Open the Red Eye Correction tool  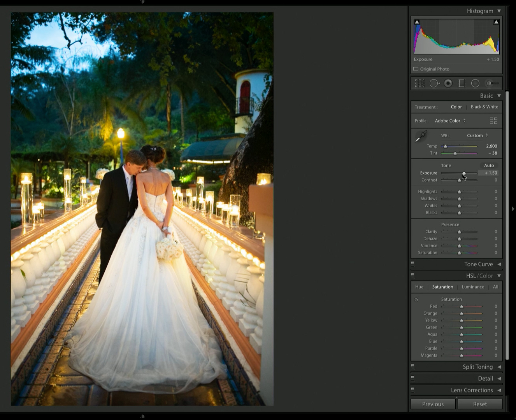click(448, 83)
